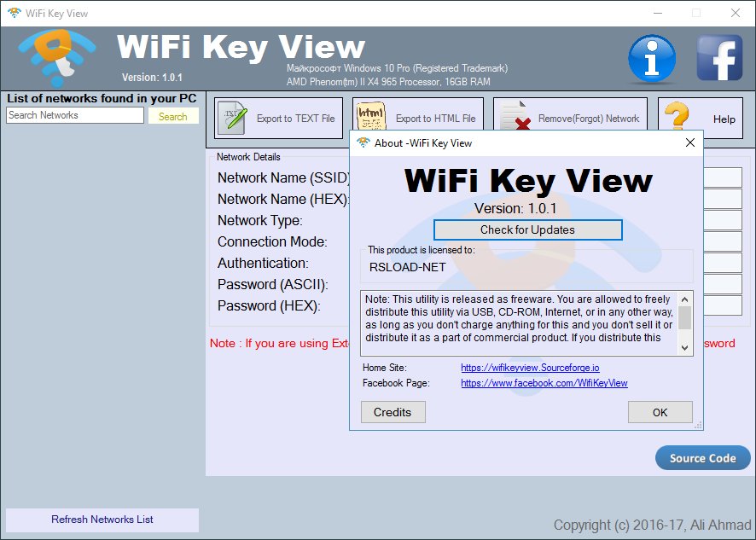Open the Source Code button
This screenshot has height=540, width=756.
pyautogui.click(x=702, y=458)
